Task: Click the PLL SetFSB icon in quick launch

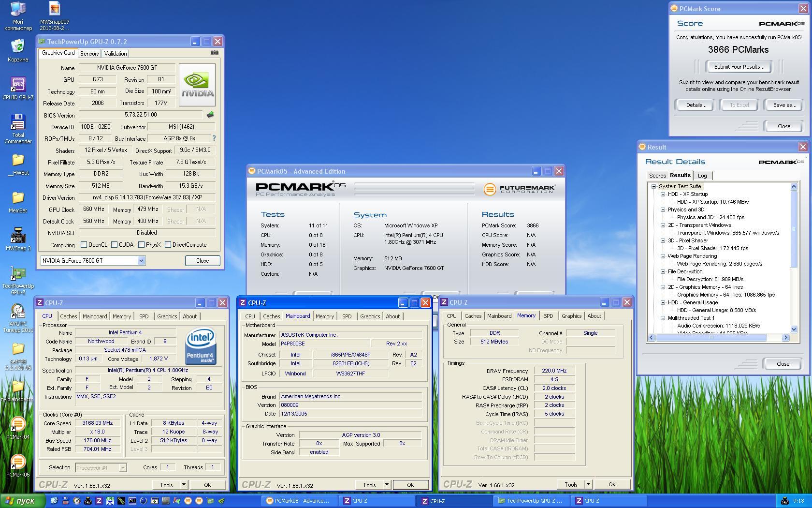Action: point(132,501)
